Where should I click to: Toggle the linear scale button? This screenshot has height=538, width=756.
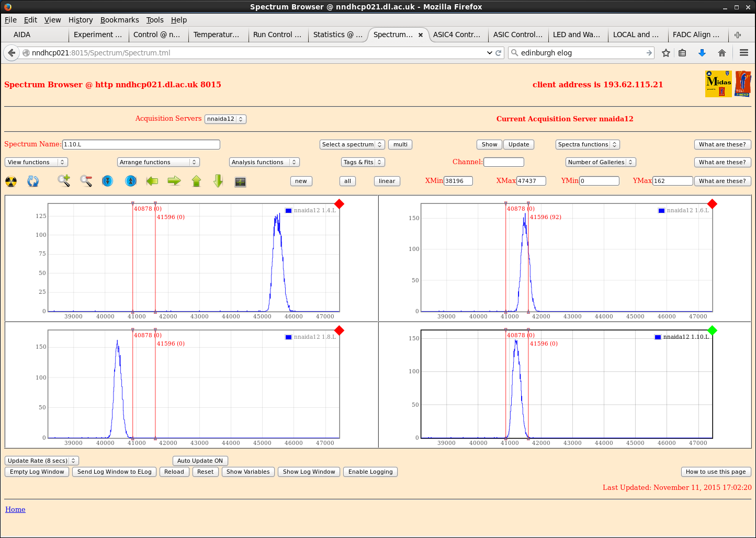click(387, 181)
